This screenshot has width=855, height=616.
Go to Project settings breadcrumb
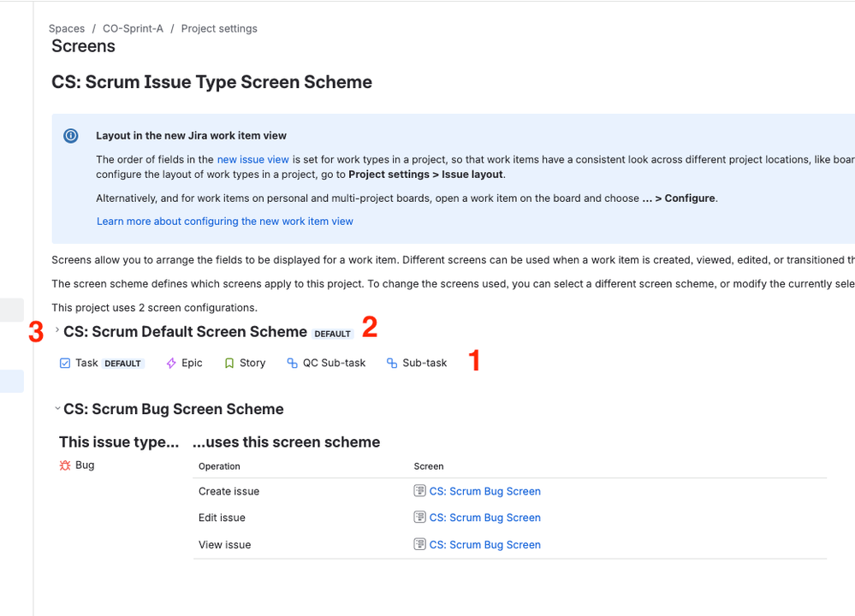pyautogui.click(x=219, y=28)
